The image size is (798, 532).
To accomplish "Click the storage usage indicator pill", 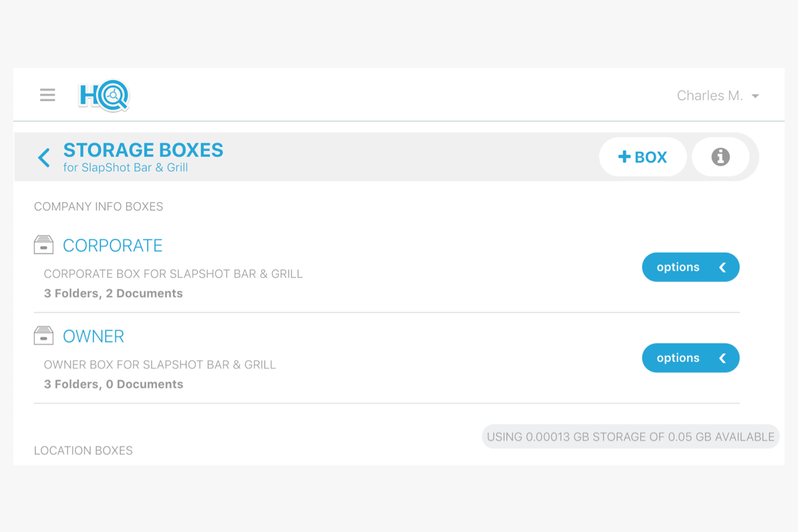I will (630, 436).
